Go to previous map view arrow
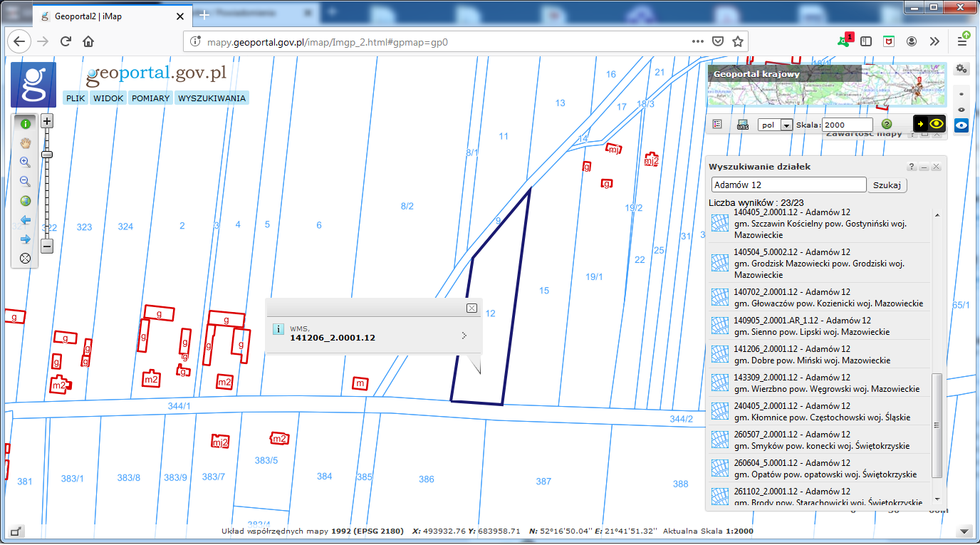The width and height of the screenshot is (980, 545). point(26,220)
